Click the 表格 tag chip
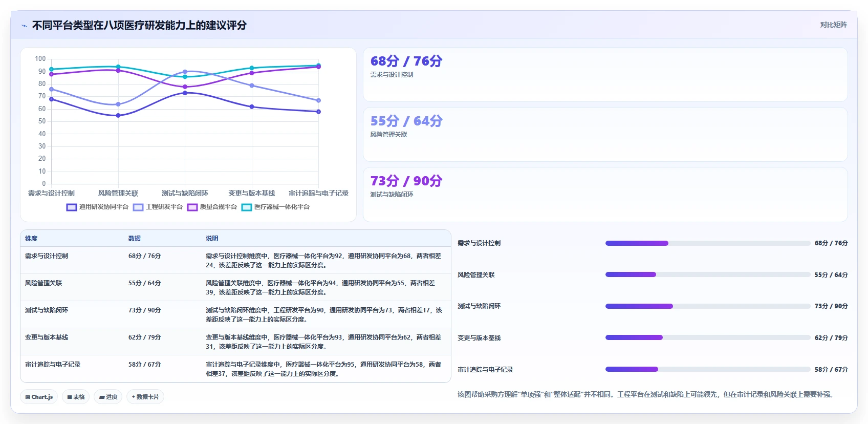The width and height of the screenshot is (868, 424). pos(76,397)
